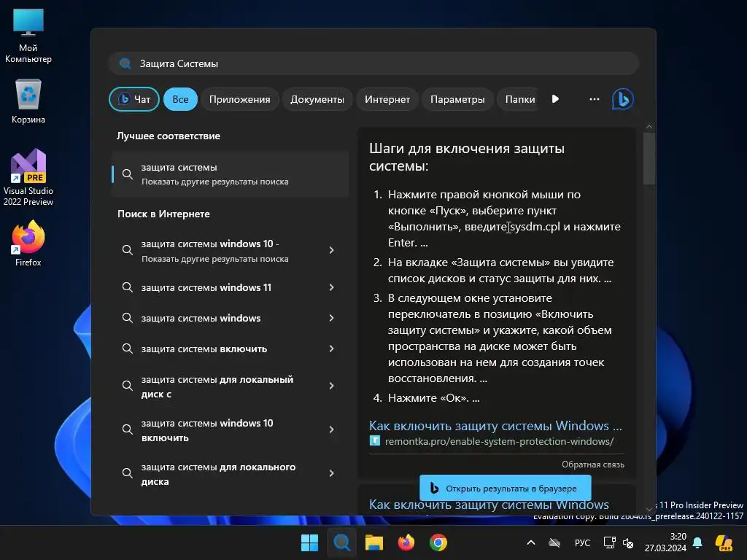Open the three-dots options menu

[594, 99]
